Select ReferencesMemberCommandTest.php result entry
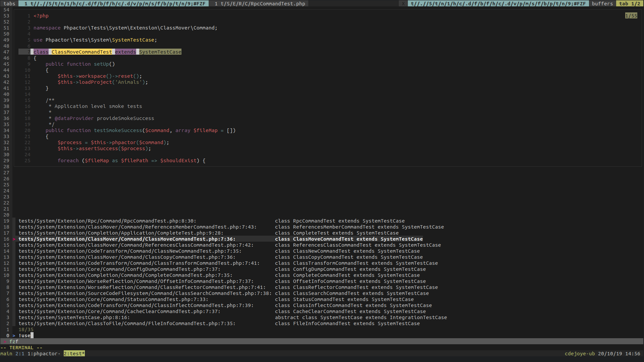Image resolution: width=644 pixels, height=362 pixels. (x=138, y=227)
